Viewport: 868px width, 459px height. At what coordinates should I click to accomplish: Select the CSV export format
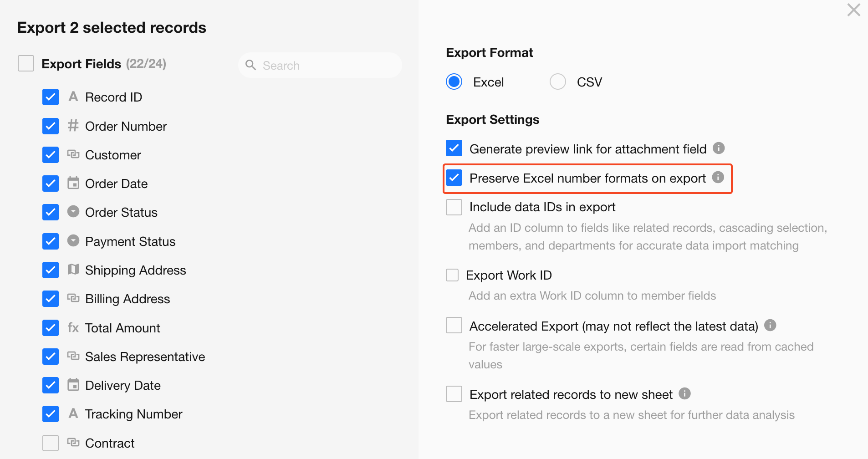558,82
